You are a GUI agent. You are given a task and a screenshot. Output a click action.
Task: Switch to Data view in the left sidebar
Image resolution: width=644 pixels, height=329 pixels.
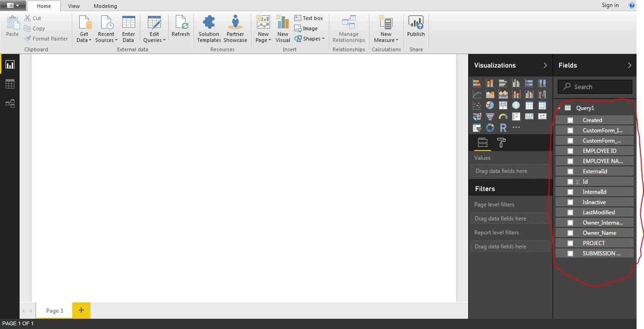coord(10,84)
